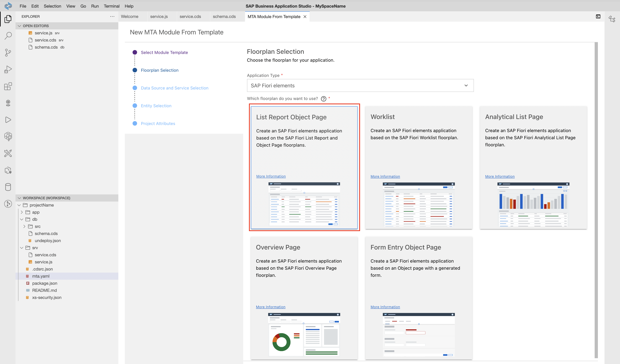Screen dimensions: 620x364
Task: Select the Overview Page floorplan card
Action: (304, 298)
